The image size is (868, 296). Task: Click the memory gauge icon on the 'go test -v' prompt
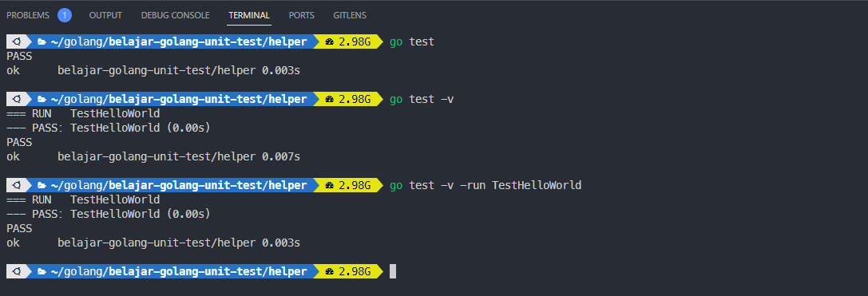point(330,99)
